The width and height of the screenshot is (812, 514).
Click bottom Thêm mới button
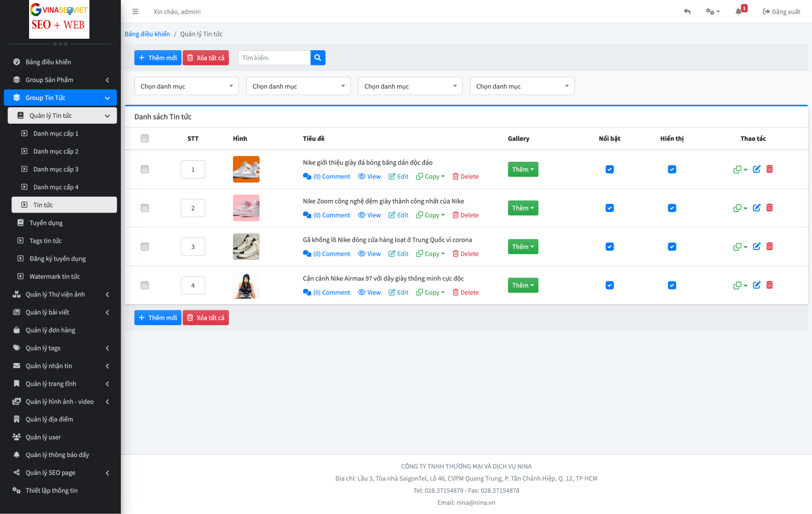point(158,317)
